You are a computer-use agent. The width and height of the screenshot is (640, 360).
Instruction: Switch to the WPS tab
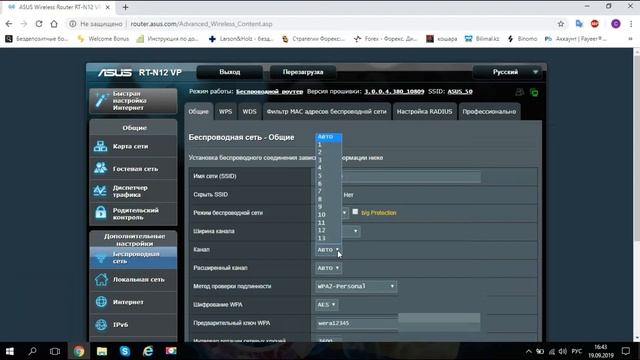[x=225, y=111]
